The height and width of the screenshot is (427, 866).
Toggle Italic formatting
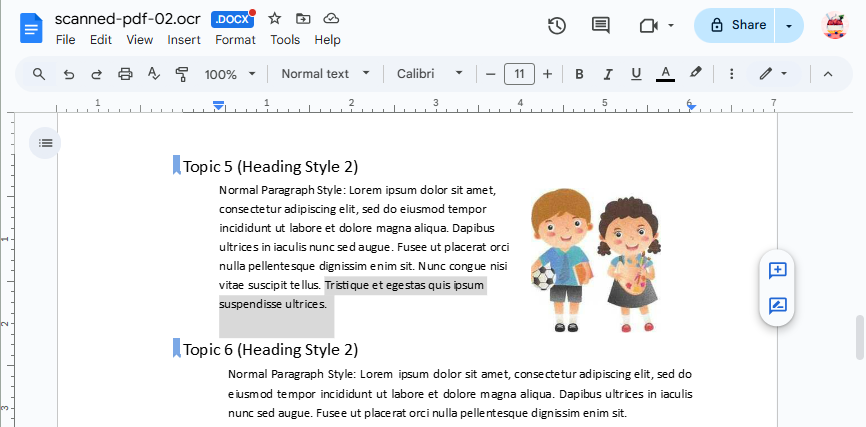click(x=608, y=74)
